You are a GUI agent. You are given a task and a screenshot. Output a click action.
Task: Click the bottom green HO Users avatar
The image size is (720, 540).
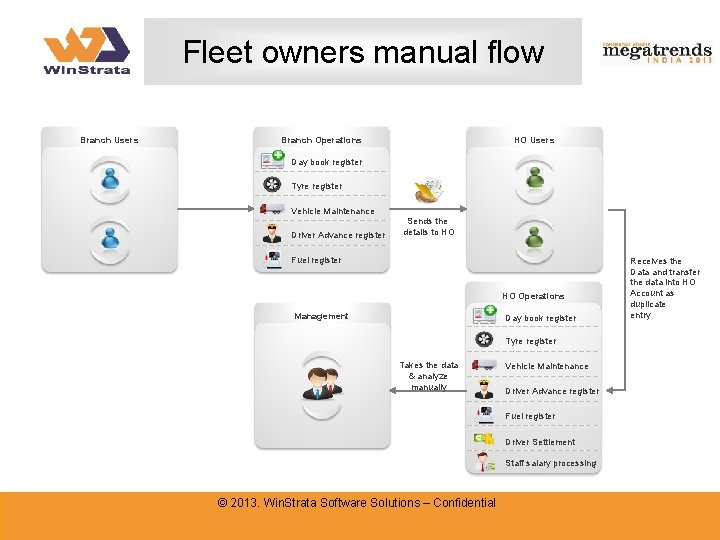534,238
